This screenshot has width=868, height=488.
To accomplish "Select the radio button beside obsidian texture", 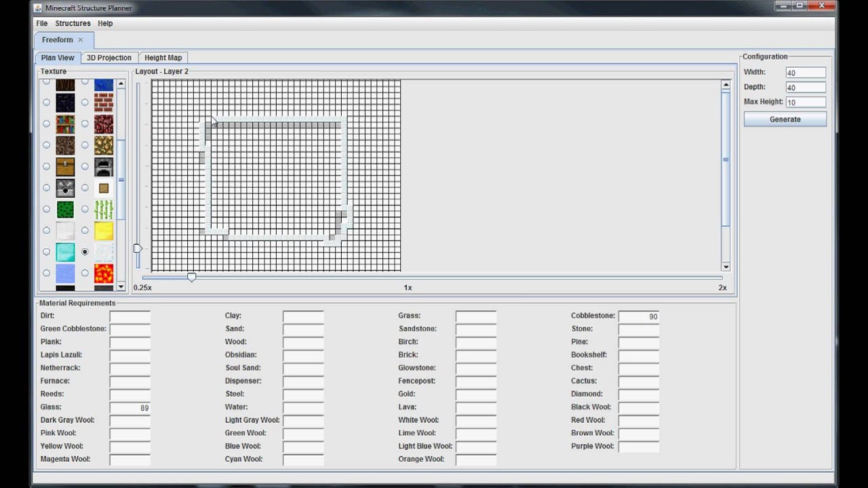I will coord(46,102).
